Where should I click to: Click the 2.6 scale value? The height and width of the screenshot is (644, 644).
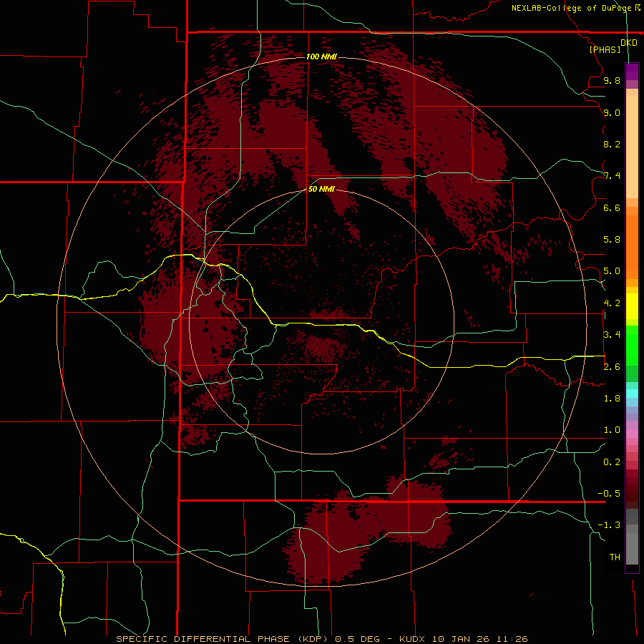(x=612, y=367)
